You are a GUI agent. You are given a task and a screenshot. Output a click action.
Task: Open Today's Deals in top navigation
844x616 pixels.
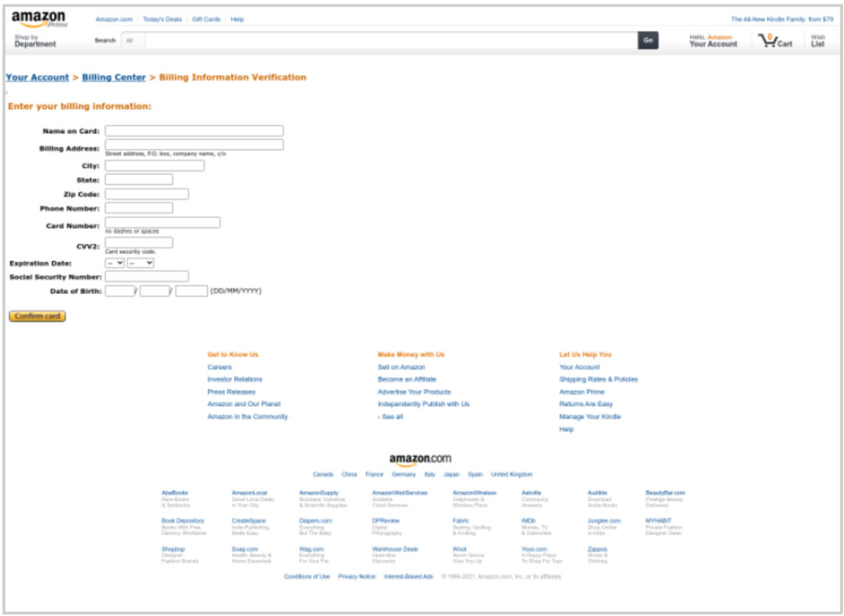coord(162,20)
